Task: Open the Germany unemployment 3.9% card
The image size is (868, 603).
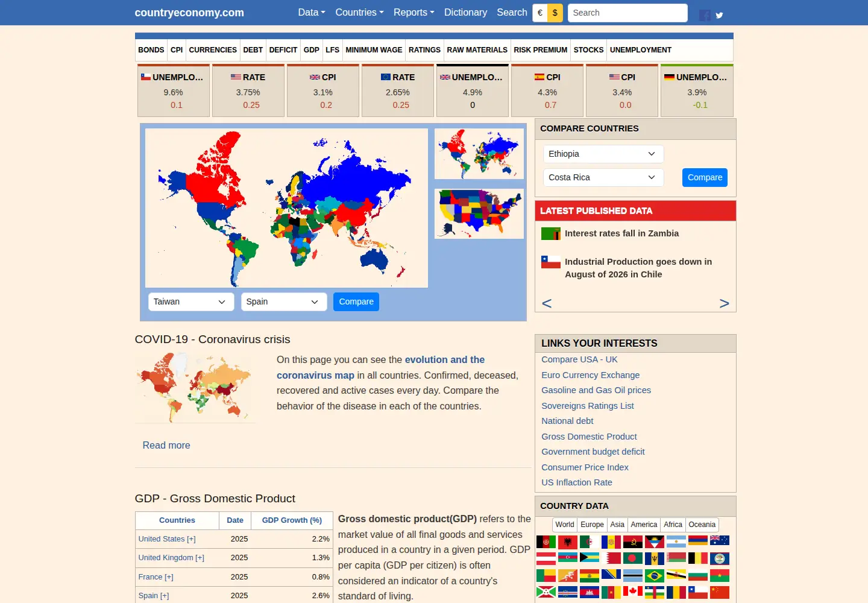Action: (697, 90)
